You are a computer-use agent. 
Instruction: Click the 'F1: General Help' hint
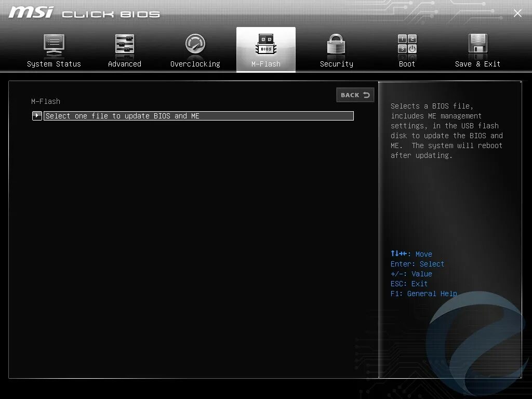[424, 294]
